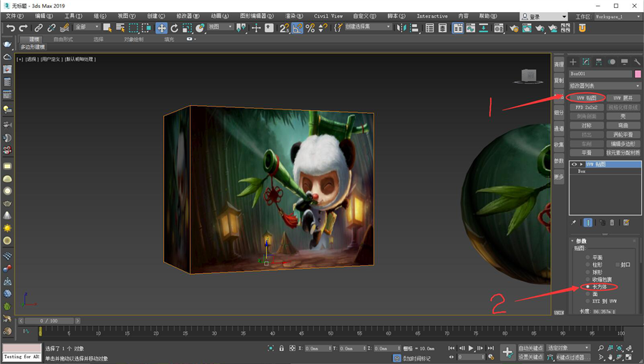The width and height of the screenshot is (644, 364).
Task: Open Select by Name list icon
Action: click(x=120, y=28)
